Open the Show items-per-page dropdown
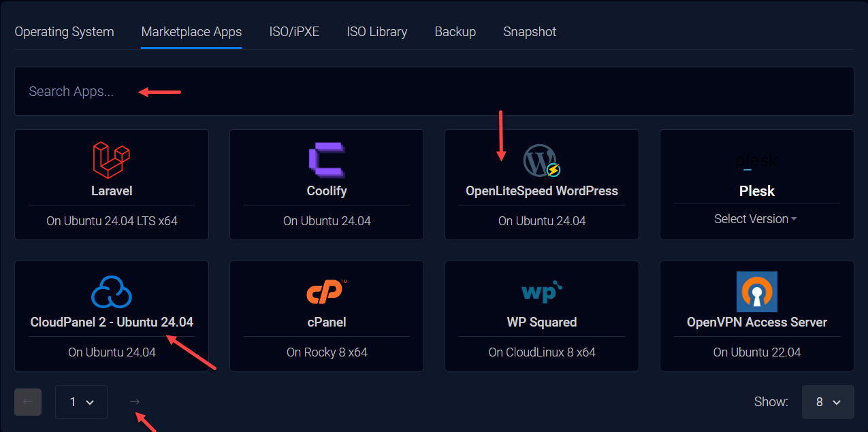Viewport: 868px width, 432px height. 828,402
